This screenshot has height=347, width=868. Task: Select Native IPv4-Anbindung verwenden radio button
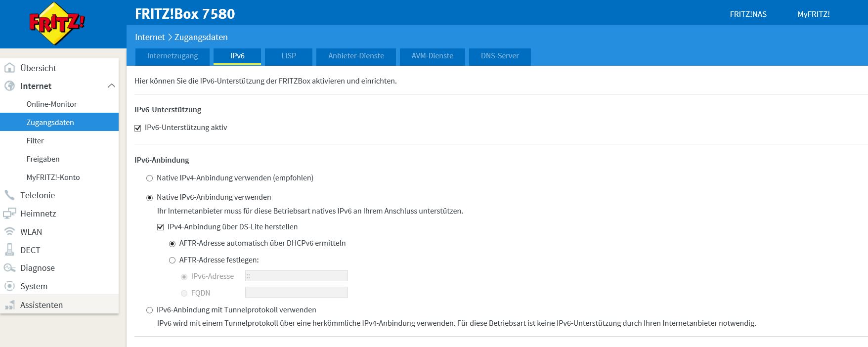[x=149, y=178]
